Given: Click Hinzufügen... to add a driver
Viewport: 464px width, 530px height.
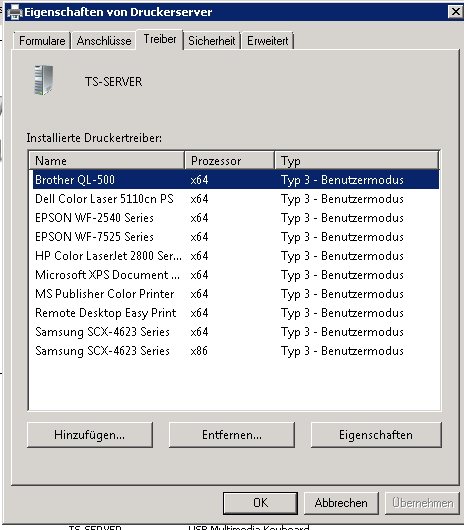Looking at the screenshot, I should point(90,435).
